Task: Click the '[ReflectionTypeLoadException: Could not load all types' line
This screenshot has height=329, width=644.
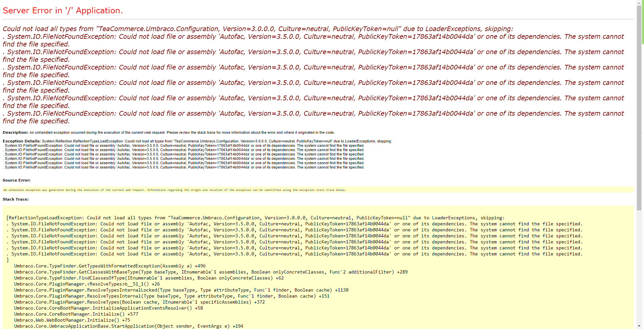Action: tap(255, 218)
